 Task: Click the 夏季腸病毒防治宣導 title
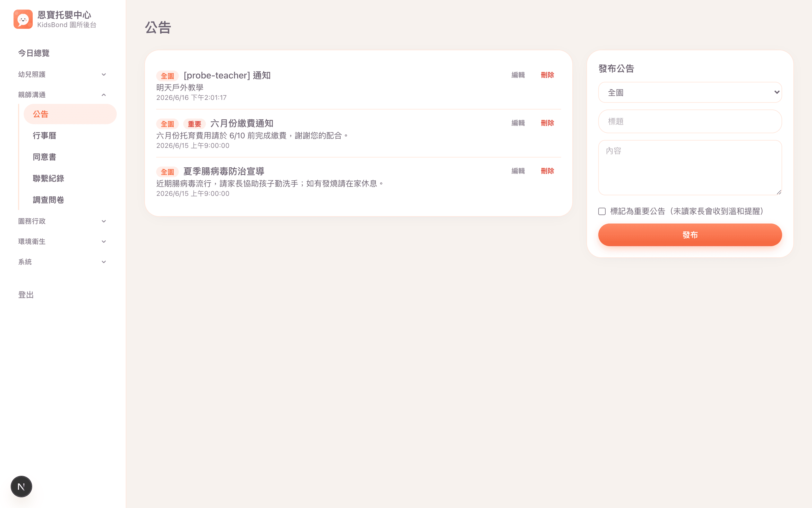pyautogui.click(x=224, y=171)
